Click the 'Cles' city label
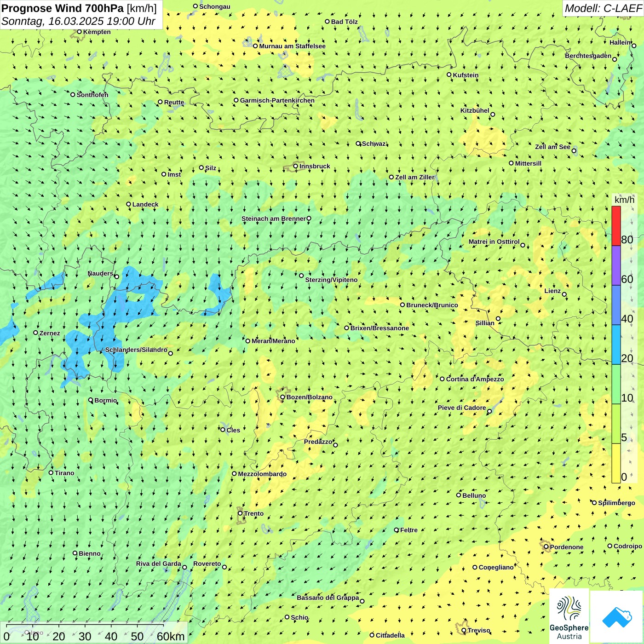Viewport: 644px width, 644px height. [233, 431]
